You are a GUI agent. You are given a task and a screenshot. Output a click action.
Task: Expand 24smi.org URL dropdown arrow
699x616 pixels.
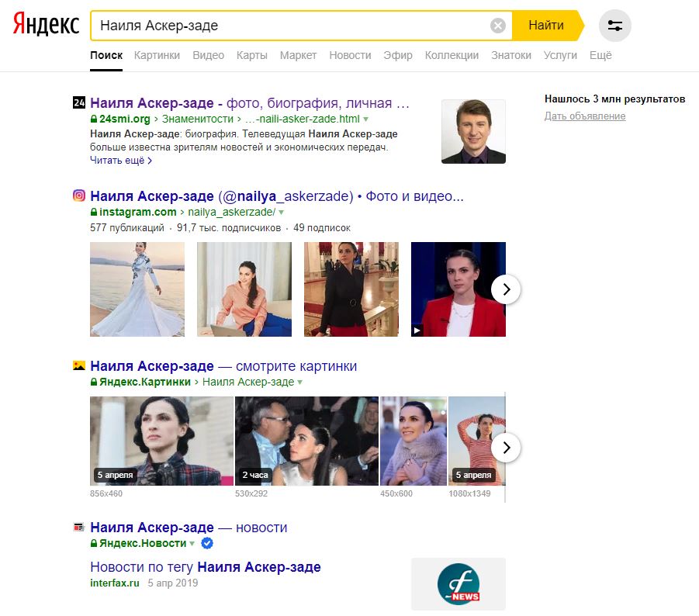click(x=366, y=119)
